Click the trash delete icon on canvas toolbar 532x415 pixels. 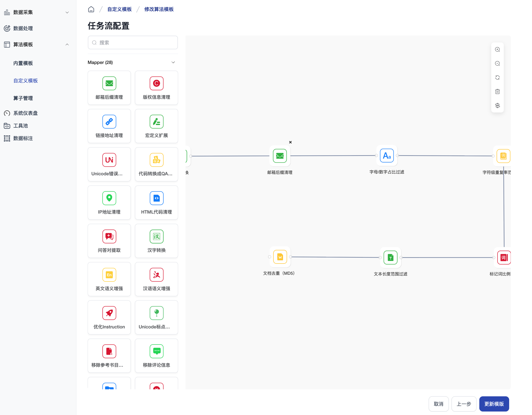click(497, 91)
